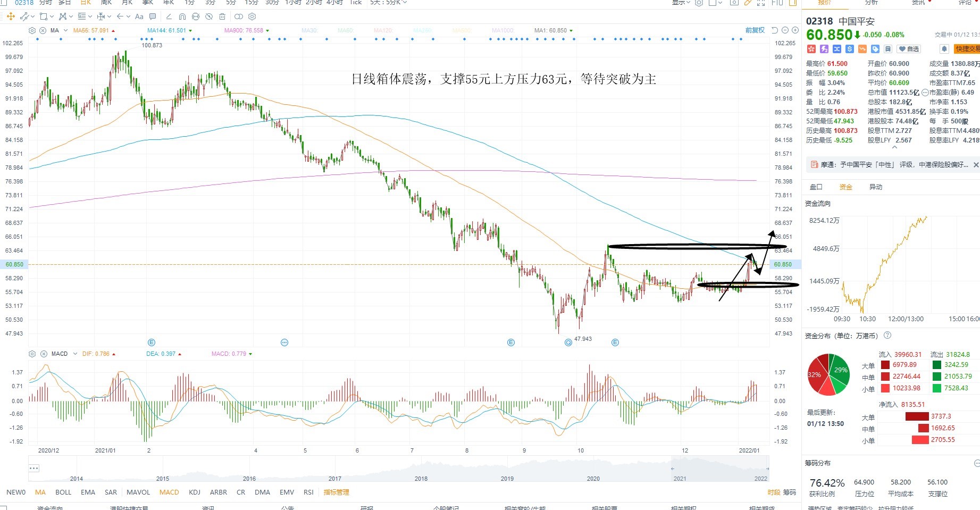Expand the trend line tool options arrow
This screenshot has height=510, width=980.
tap(33, 16)
